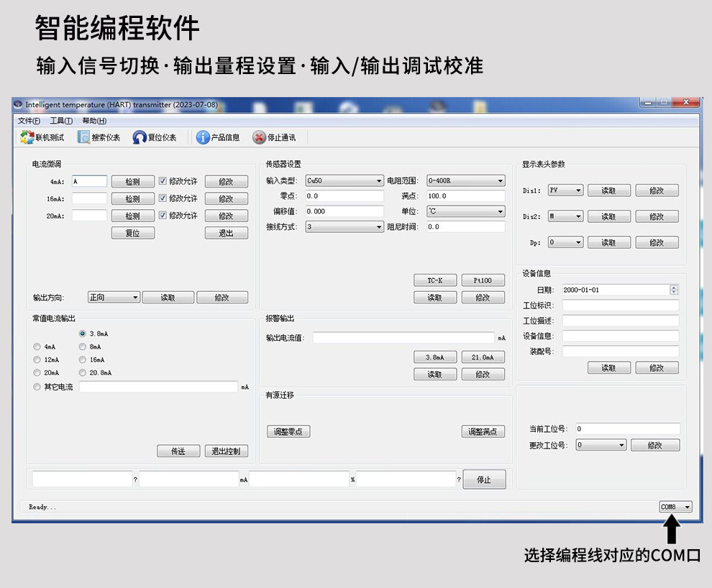The image size is (712, 588).
Task: 打开产品信息
Action: coord(219,137)
